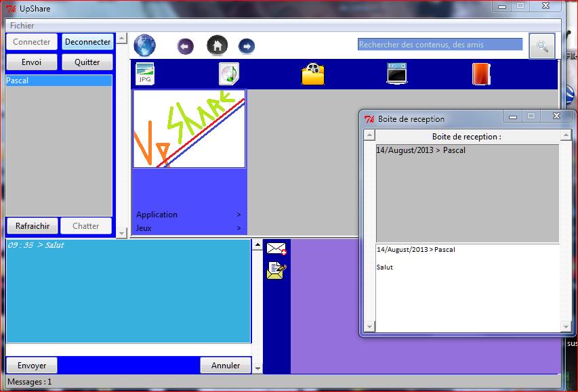
Task: Close the Boite de reception window
Action: 556,116
